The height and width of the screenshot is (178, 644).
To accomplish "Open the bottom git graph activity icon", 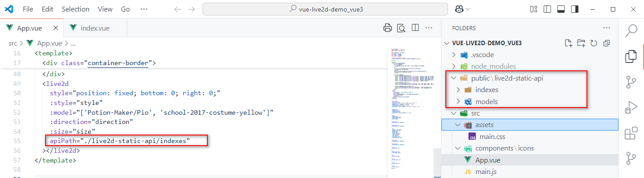I will pos(630,159).
